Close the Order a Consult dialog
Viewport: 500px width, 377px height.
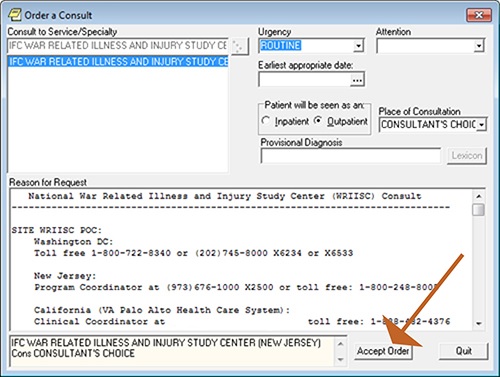pos(479,15)
